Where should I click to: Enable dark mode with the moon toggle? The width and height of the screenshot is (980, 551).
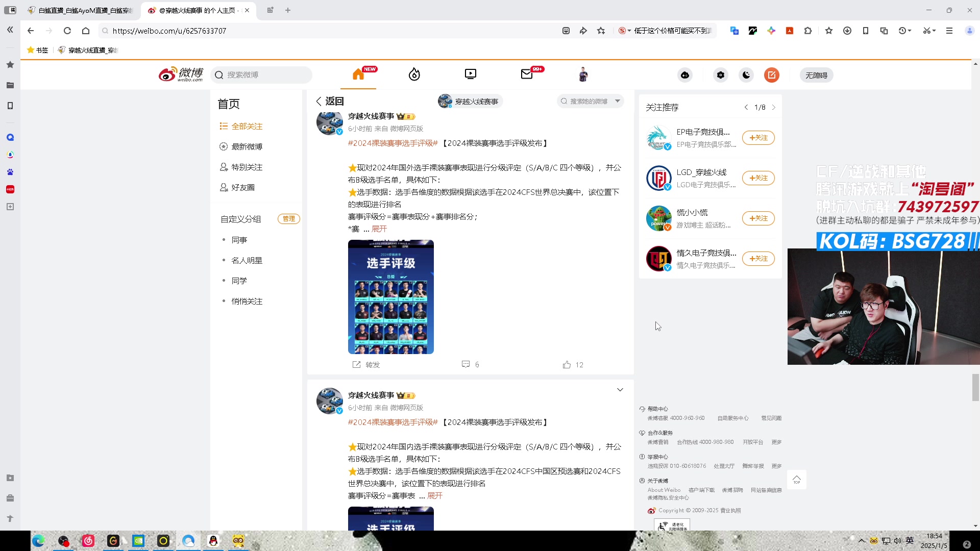coord(746,75)
